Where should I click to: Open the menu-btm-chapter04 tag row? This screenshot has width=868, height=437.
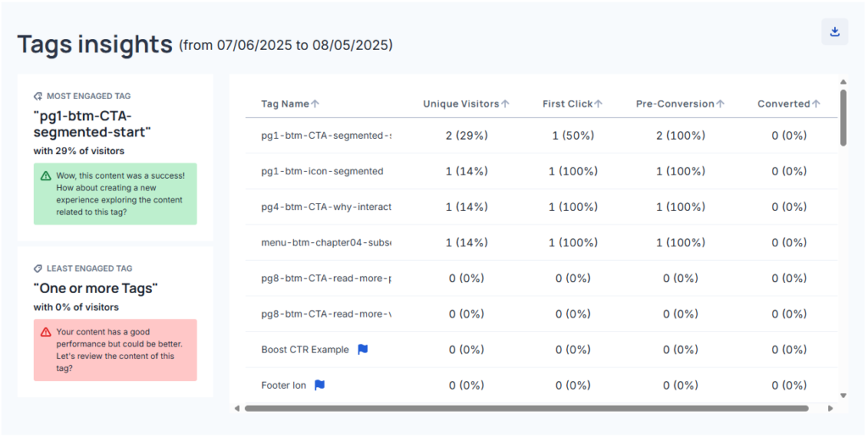click(x=325, y=242)
